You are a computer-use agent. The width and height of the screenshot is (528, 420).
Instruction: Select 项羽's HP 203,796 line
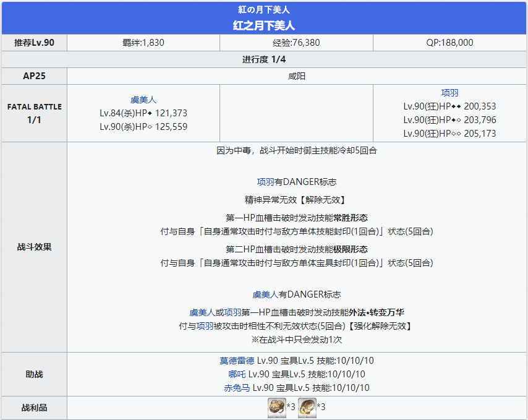(x=449, y=120)
